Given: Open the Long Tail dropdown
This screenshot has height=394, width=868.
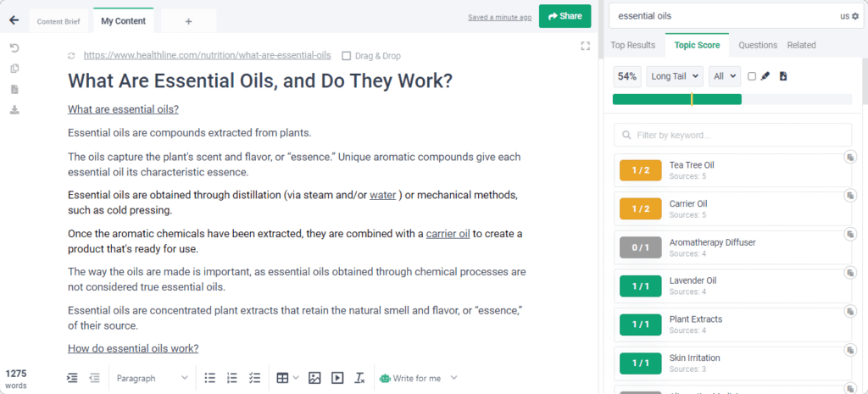Looking at the screenshot, I should 674,76.
